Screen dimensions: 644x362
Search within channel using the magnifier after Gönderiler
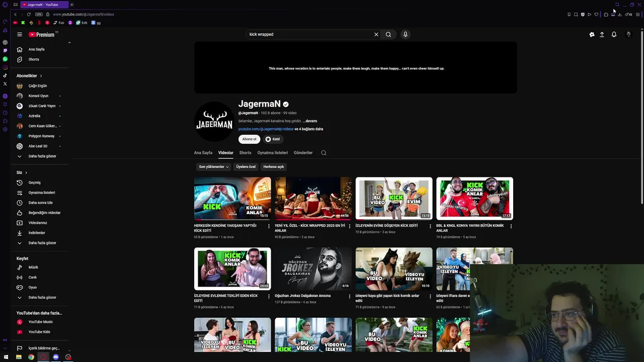click(324, 153)
